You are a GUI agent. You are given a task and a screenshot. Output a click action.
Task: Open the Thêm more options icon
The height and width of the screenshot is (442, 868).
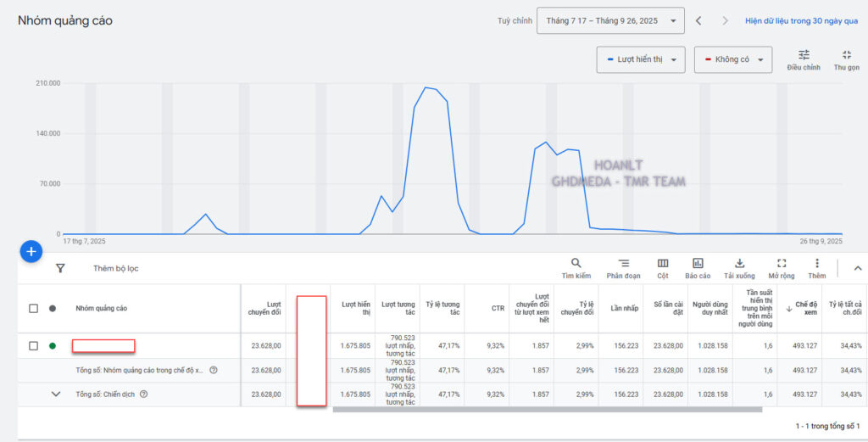816,264
